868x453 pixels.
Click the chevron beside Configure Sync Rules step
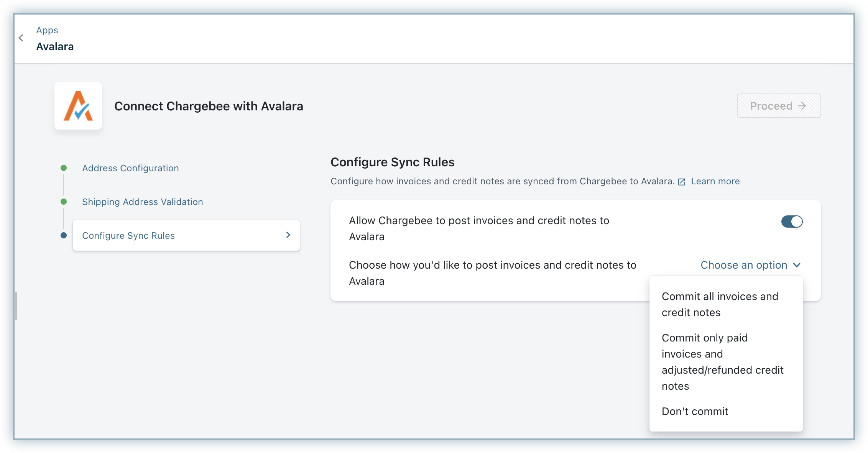coord(288,235)
